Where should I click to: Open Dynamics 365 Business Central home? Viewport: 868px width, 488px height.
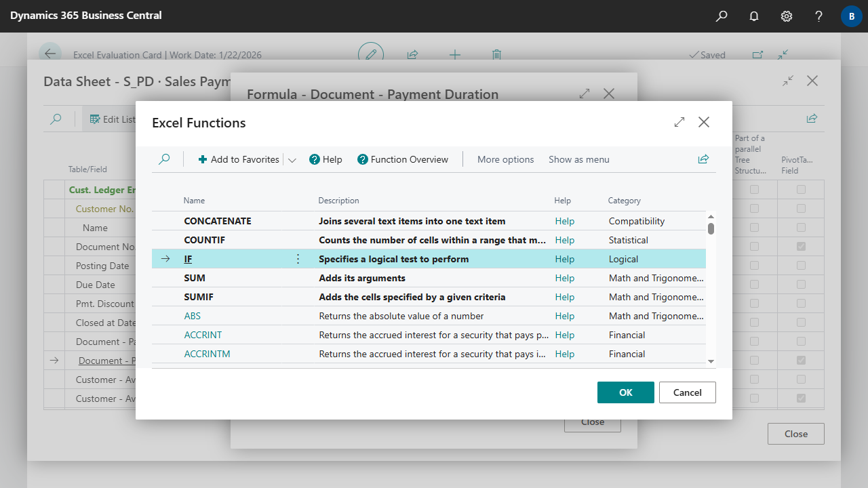(x=86, y=15)
